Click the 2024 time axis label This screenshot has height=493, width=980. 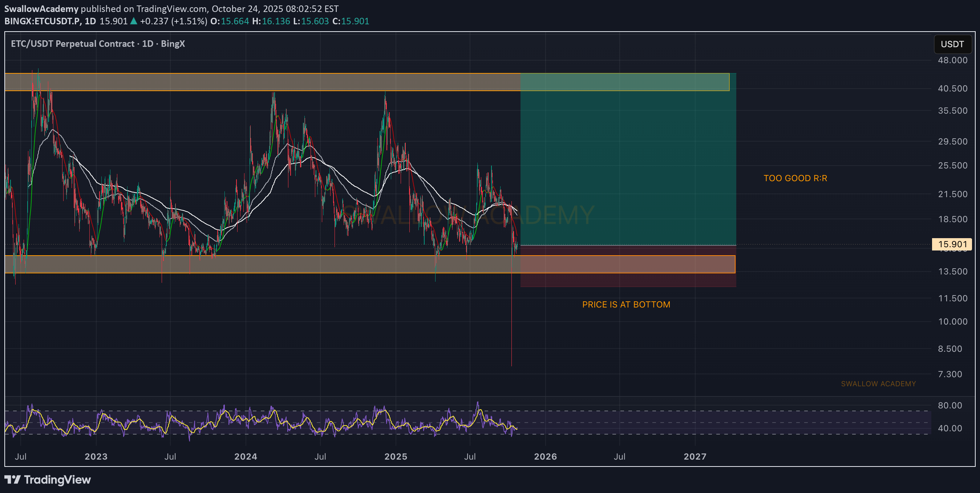pos(246,456)
